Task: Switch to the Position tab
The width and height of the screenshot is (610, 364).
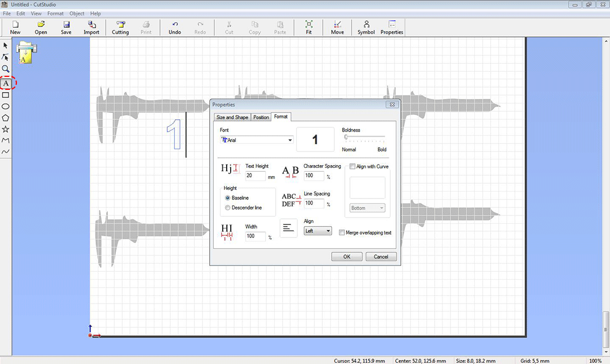Action: coord(261,117)
